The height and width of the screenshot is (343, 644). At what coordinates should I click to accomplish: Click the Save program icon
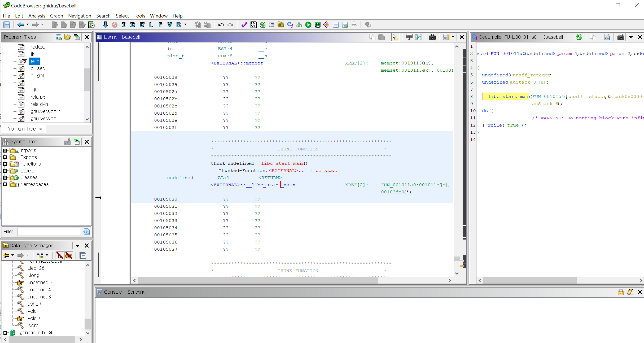point(7,25)
